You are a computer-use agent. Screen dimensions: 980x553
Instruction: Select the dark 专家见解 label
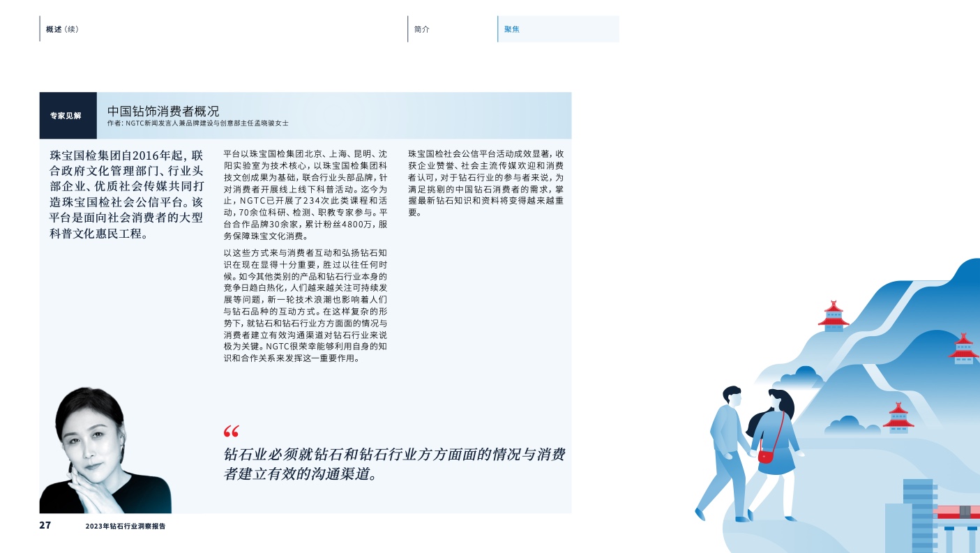coord(68,116)
